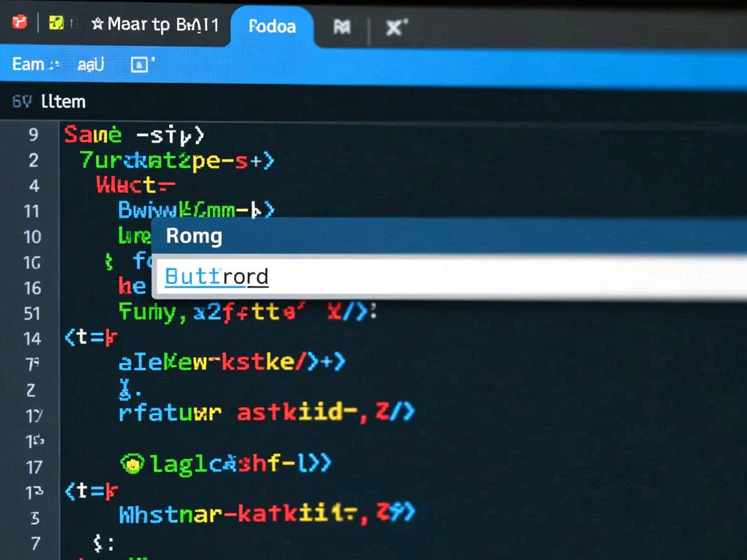Open the 'Eam' menu in blue toolbar
This screenshot has height=560, width=747.
(29, 64)
